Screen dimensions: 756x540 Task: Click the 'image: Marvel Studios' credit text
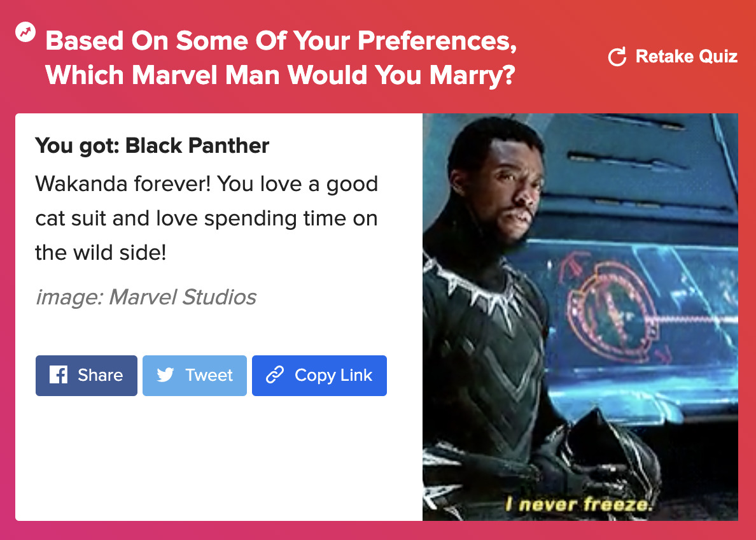tap(146, 297)
